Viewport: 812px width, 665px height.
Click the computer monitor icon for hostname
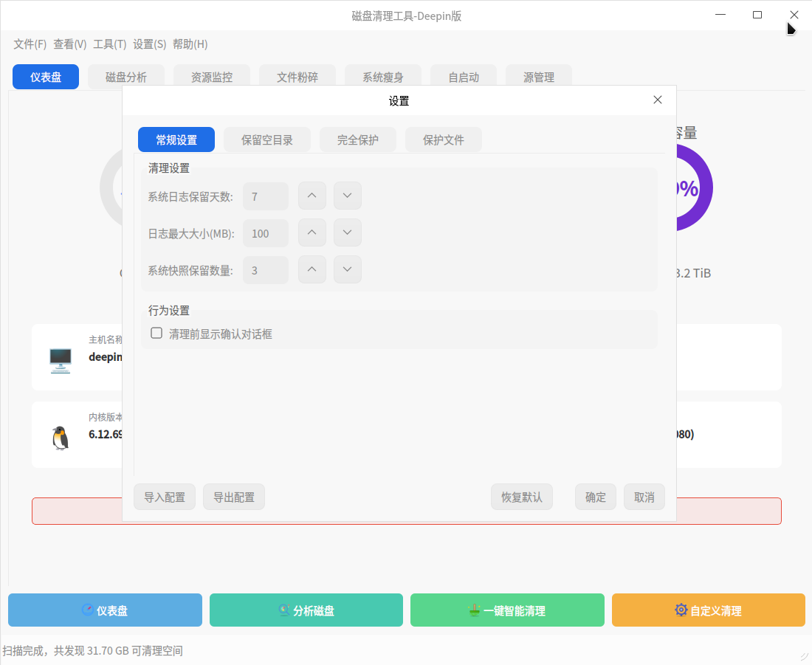tap(60, 360)
